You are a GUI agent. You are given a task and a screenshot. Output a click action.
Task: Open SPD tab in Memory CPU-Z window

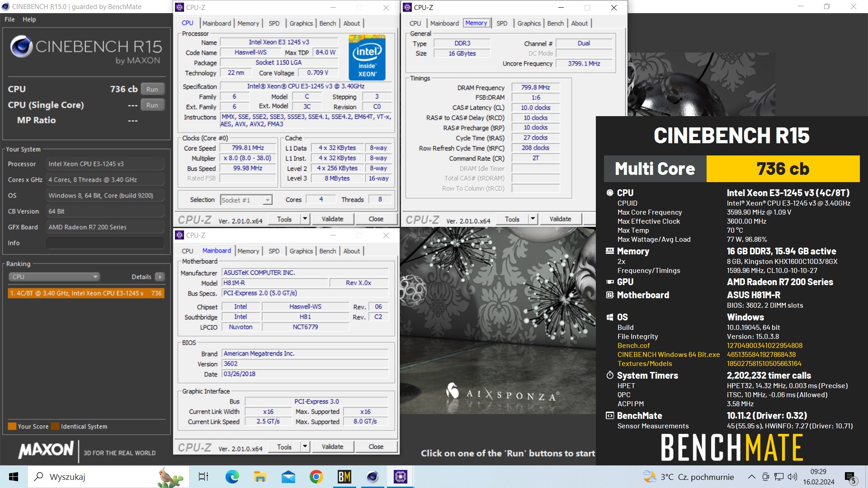[502, 23]
